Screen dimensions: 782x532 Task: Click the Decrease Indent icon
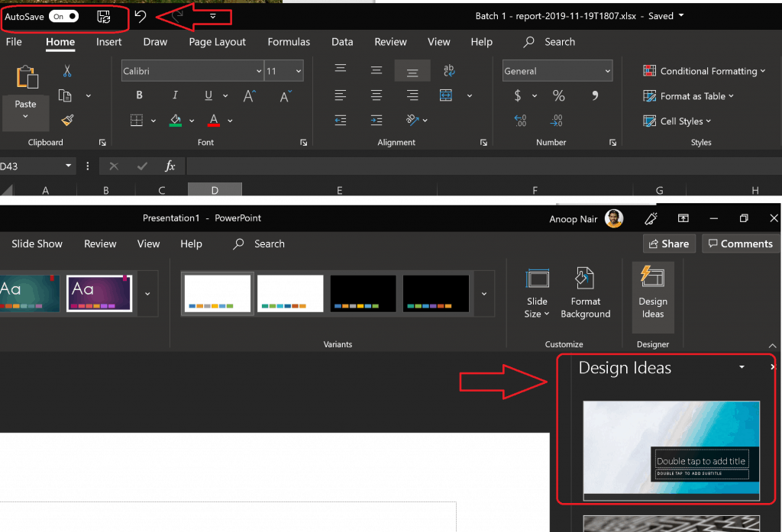click(341, 120)
